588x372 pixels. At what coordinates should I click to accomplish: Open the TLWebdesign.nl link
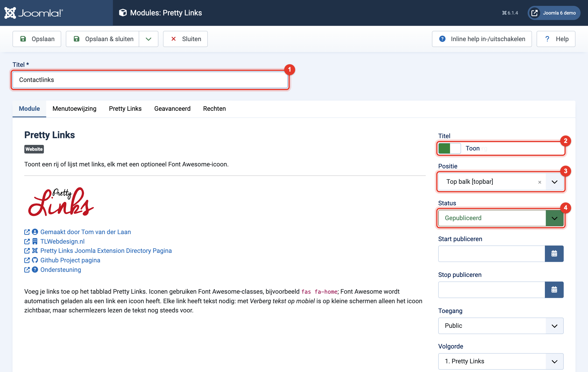(x=62, y=241)
